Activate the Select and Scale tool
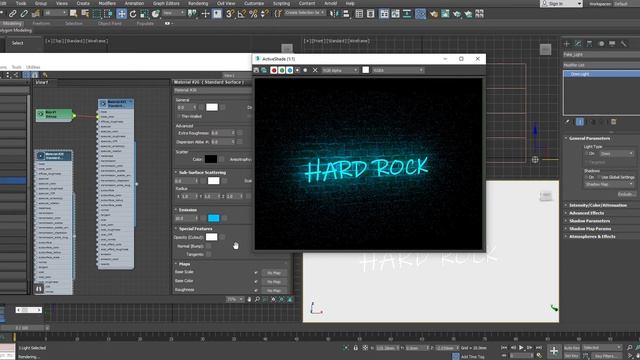The image size is (640, 360). 144,14
